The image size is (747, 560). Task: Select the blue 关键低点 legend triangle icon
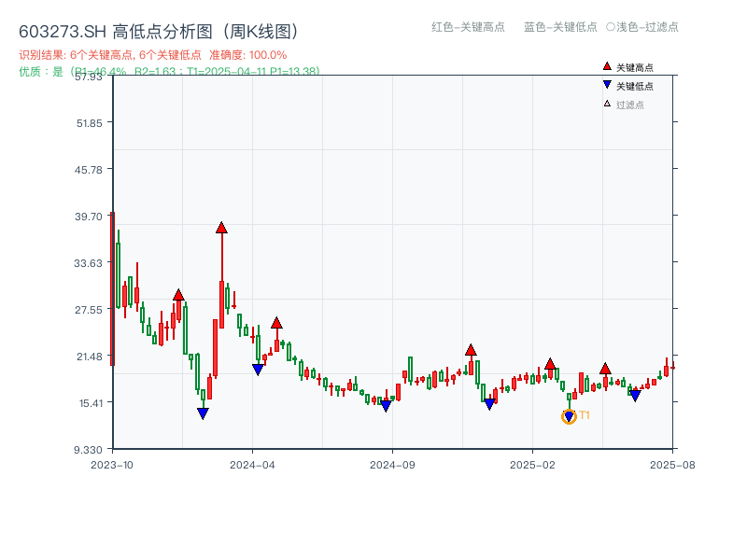607,84
